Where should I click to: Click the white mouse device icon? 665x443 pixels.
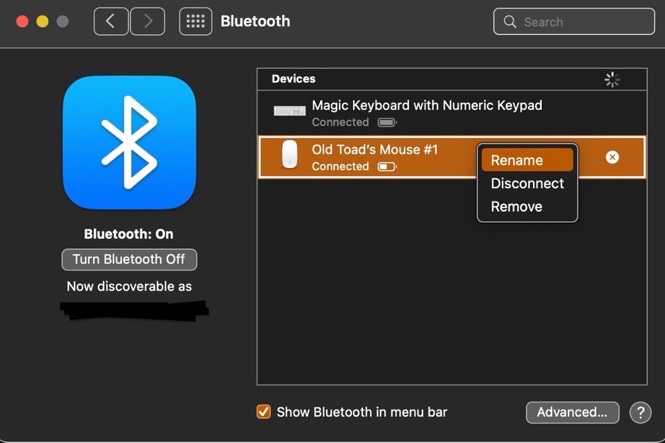290,155
